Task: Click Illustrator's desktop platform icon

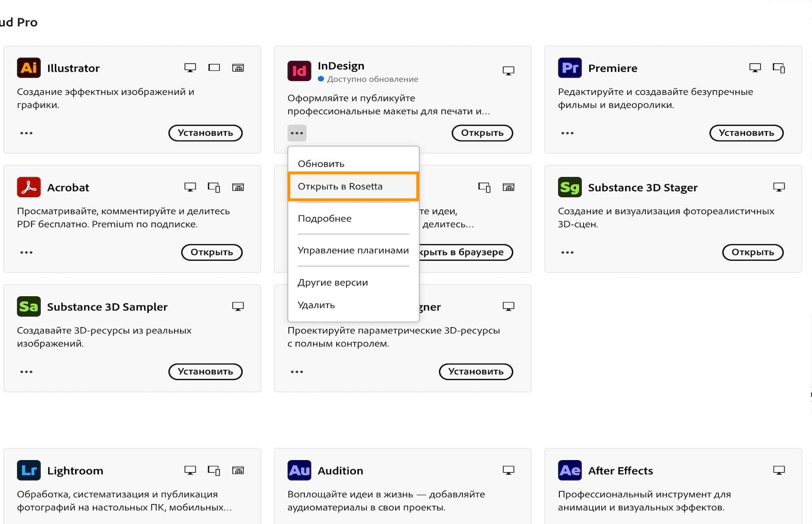Action: [190, 68]
